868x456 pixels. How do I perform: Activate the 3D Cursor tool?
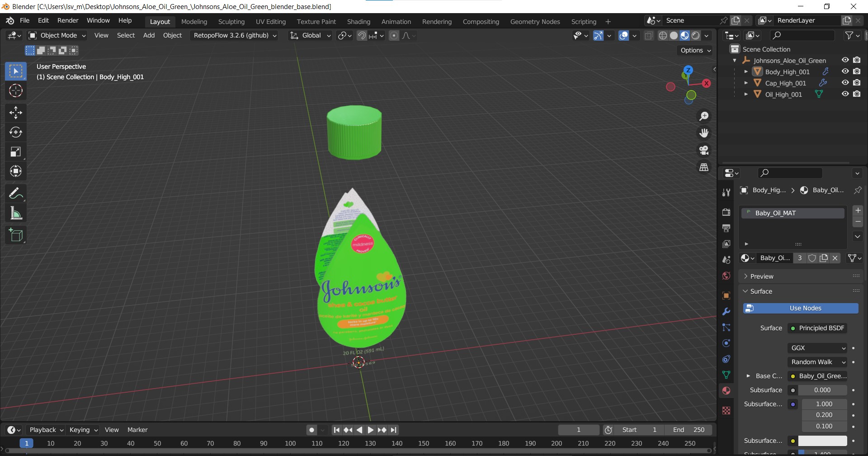pyautogui.click(x=16, y=91)
